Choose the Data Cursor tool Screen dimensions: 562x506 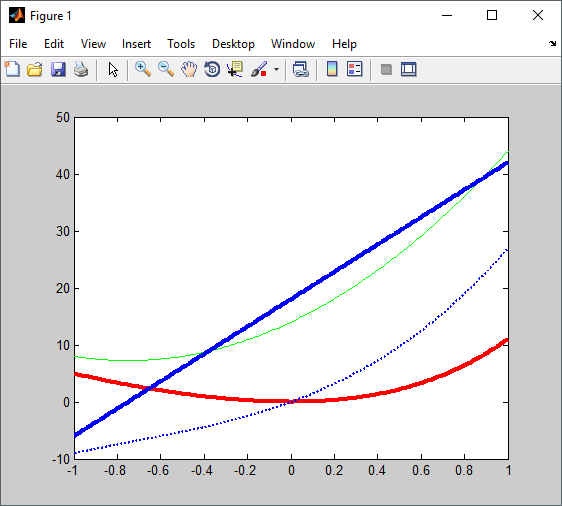coord(235,69)
